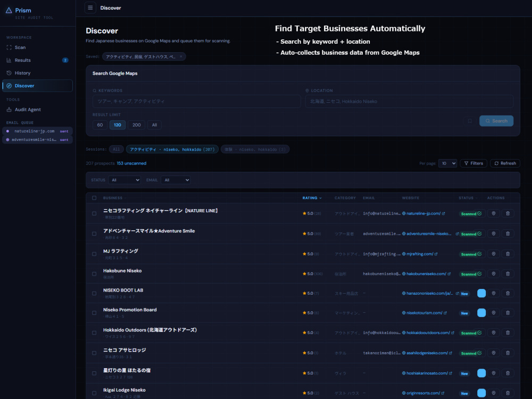Viewport: 532px width, 399px height.
Task: Click the Refresh button
Action: click(505, 163)
